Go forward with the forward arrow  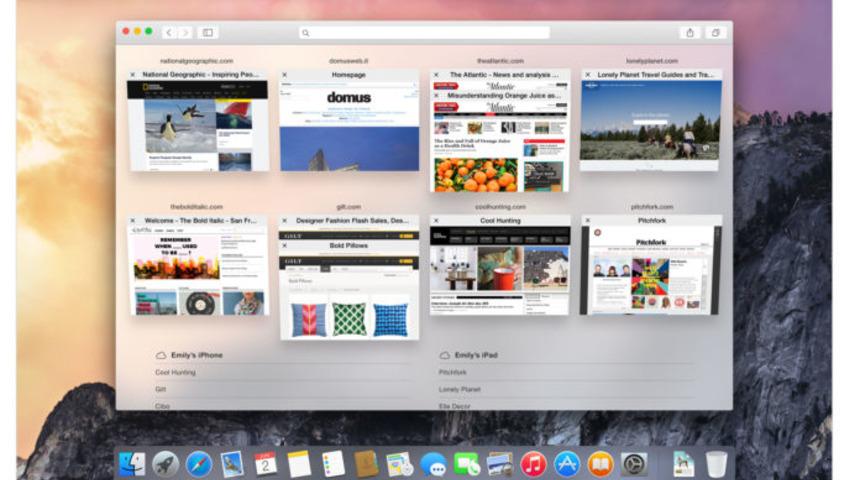click(185, 33)
